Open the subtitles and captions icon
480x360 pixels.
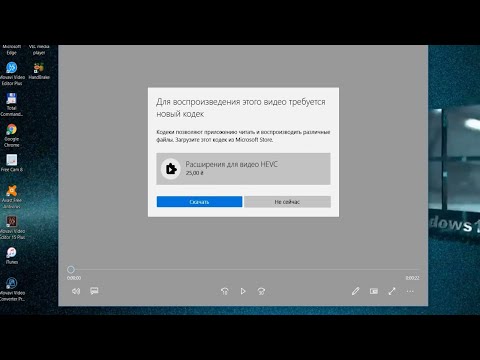point(94,291)
